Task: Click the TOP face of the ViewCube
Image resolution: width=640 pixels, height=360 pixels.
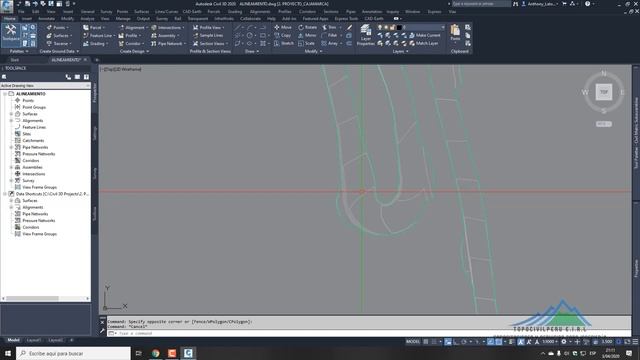Action: (x=604, y=92)
